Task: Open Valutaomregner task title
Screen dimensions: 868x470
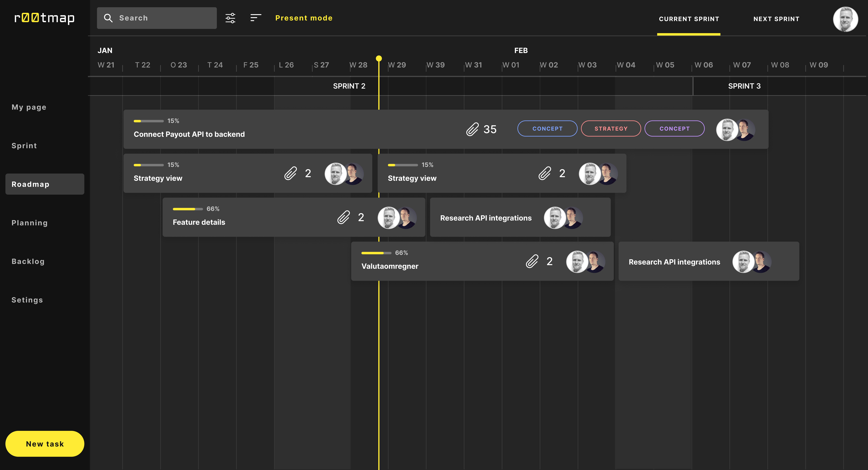Action: tap(390, 266)
